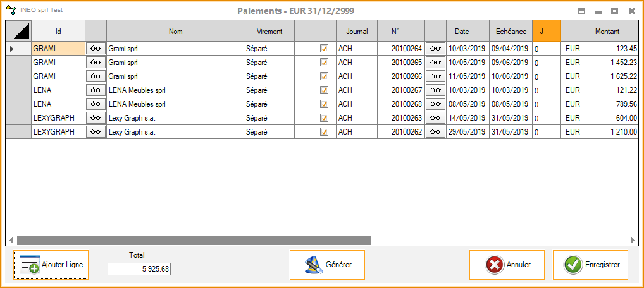Open glasses lookup next to LENA Meubles first row

96,90
